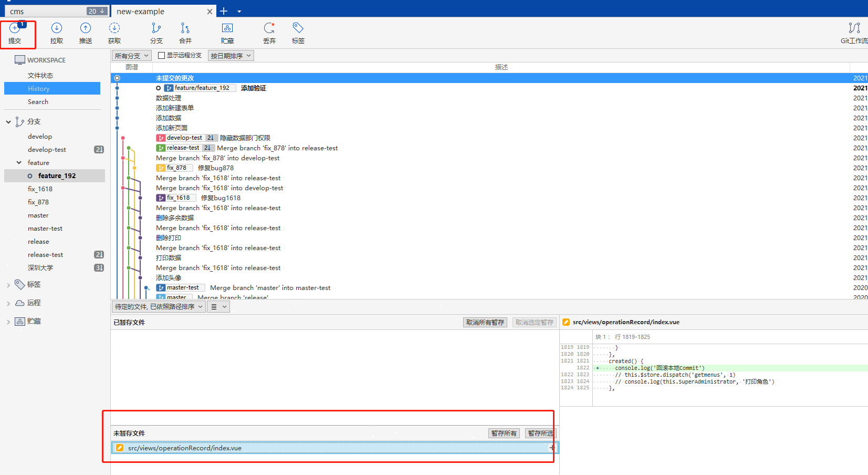This screenshot has width=868, height=475.
Task: Click the 暂存所有 button
Action: [504, 433]
